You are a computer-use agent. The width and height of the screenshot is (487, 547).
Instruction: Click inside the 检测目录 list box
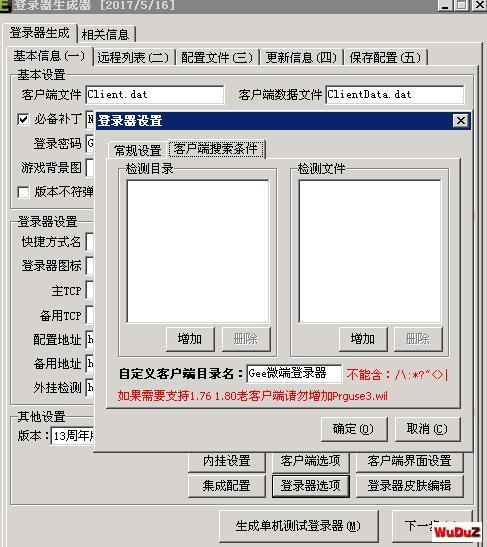pos(198,251)
